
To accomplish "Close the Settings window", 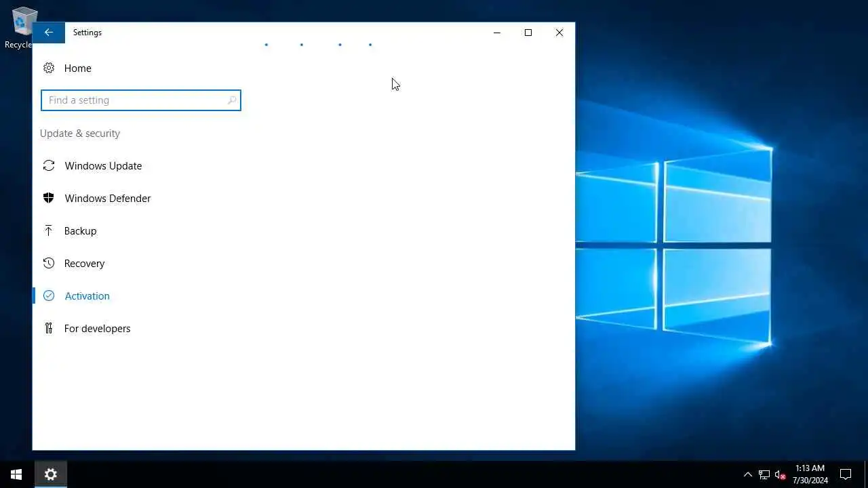I will pos(559,33).
